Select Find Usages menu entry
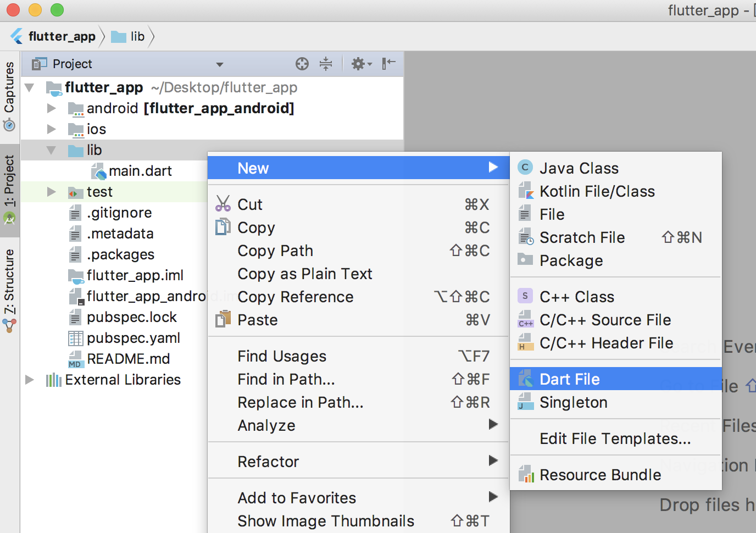756x533 pixels. [x=358, y=356]
